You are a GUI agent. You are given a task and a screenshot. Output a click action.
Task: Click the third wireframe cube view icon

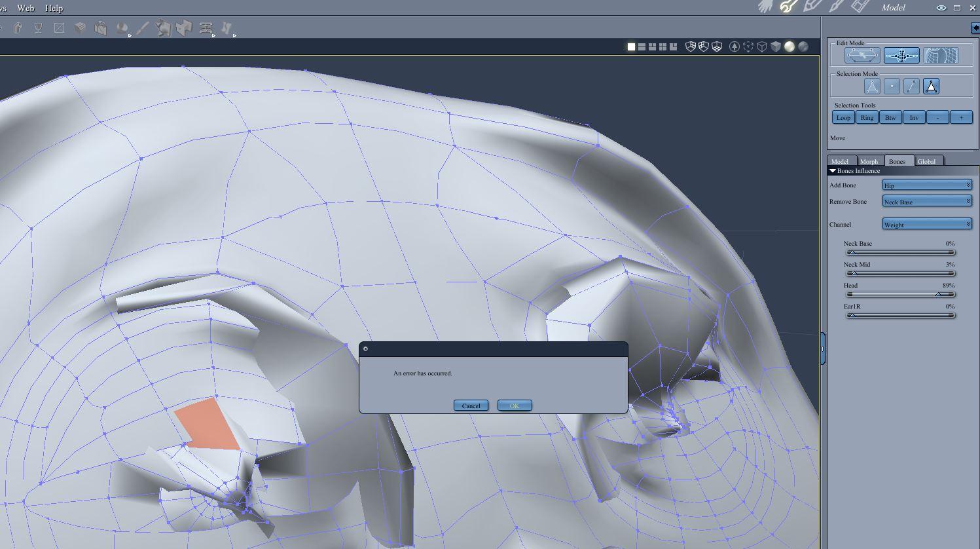click(717, 47)
